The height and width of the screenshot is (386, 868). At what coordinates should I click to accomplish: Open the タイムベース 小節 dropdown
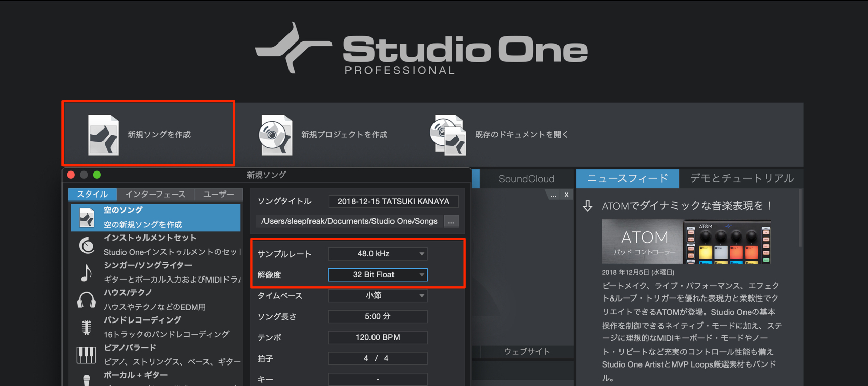click(378, 296)
